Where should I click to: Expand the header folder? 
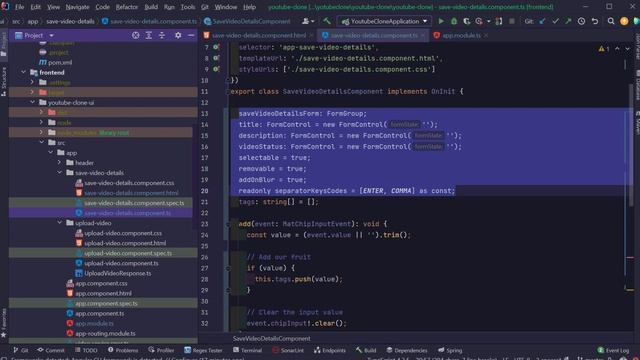pos(60,162)
